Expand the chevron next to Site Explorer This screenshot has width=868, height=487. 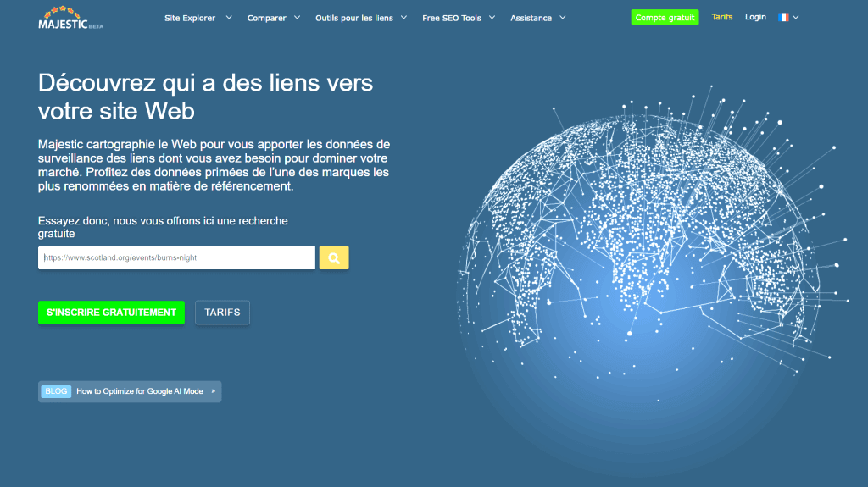pos(229,18)
